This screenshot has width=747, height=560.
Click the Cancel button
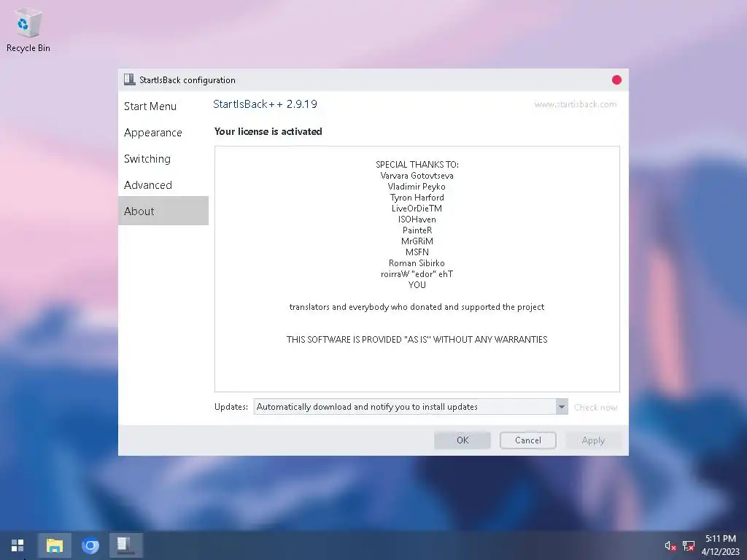coord(528,440)
